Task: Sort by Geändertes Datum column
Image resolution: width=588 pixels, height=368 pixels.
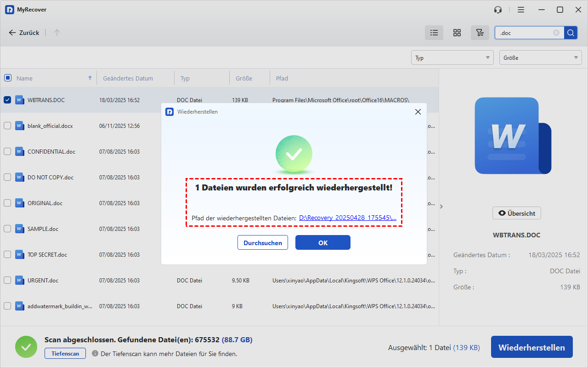Action: tap(128, 78)
